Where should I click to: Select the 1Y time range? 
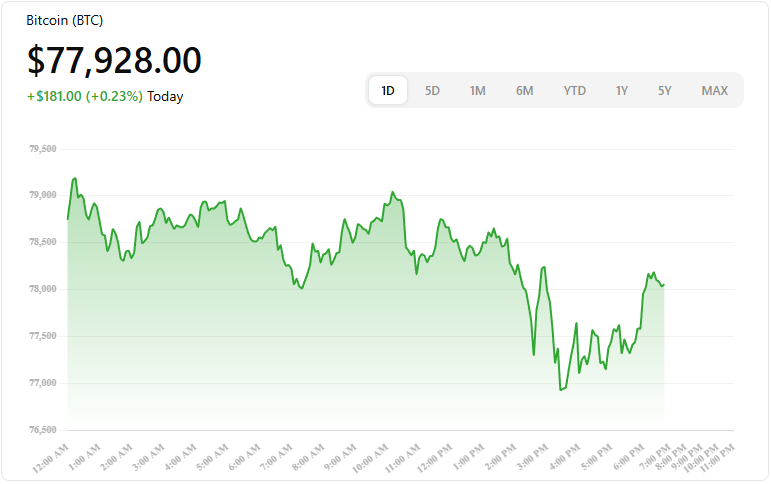(622, 91)
